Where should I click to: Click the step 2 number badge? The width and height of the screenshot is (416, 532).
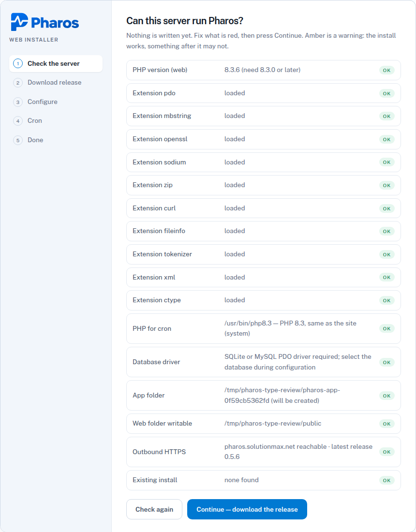(18, 83)
